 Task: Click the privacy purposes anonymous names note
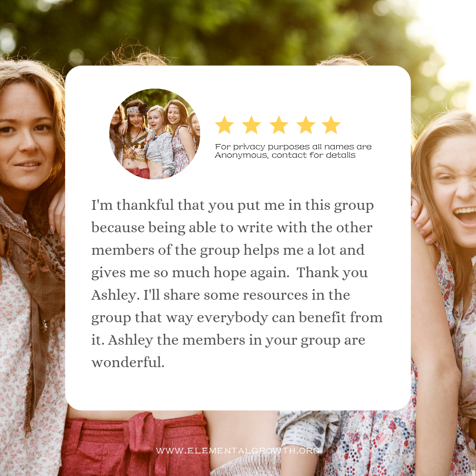coord(293,151)
